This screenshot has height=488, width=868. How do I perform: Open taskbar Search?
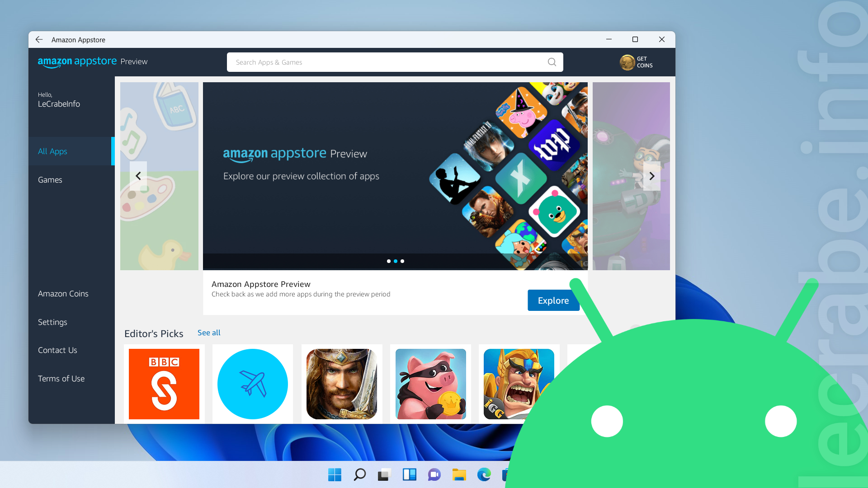click(359, 474)
